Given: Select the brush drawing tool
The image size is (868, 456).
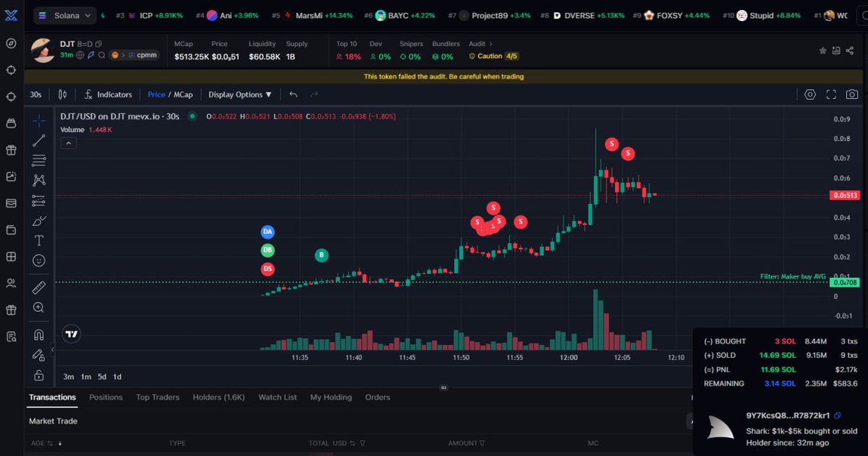Looking at the screenshot, I should [39, 220].
